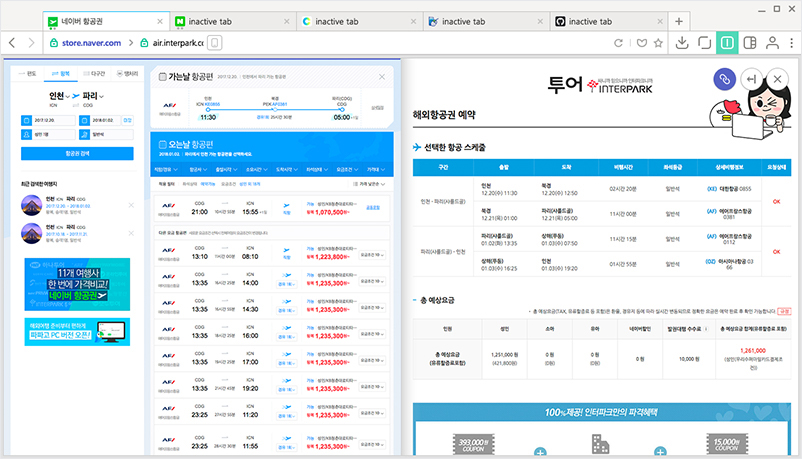802x459 pixels.
Task: Open the 도착시각 arrival time filter
Action: [287, 169]
